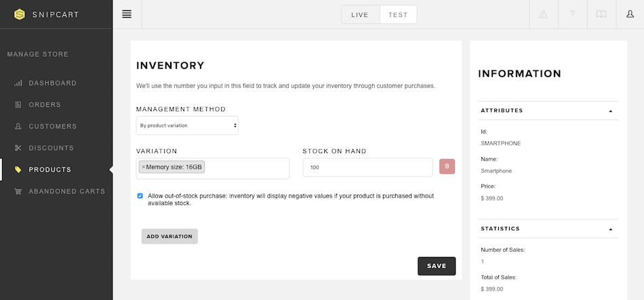Click the Smartphone name value

click(x=496, y=171)
